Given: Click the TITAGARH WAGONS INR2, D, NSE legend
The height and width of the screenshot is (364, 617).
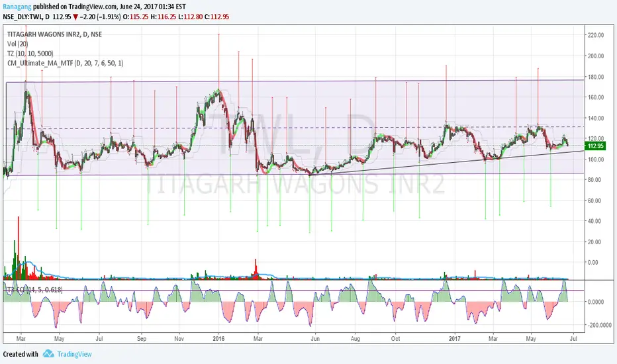Looking at the screenshot, I should pyautogui.click(x=54, y=34).
